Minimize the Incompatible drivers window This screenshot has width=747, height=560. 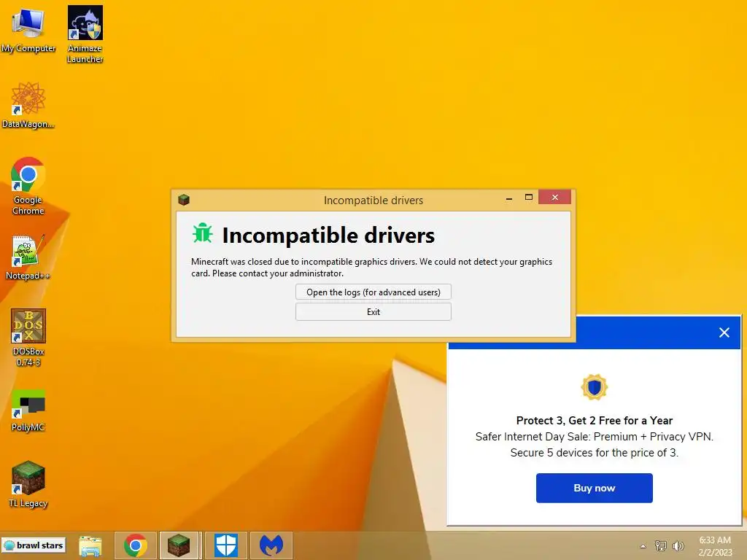(x=509, y=198)
